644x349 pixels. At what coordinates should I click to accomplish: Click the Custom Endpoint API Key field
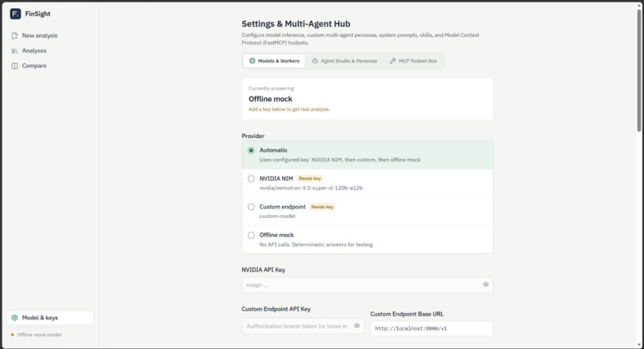tap(303, 326)
